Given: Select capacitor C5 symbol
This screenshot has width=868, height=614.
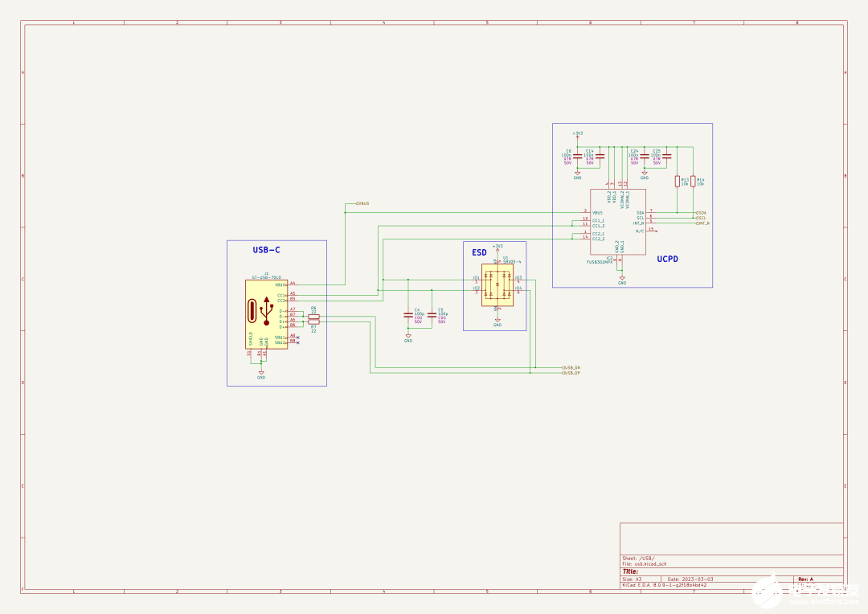Looking at the screenshot, I should click(432, 315).
